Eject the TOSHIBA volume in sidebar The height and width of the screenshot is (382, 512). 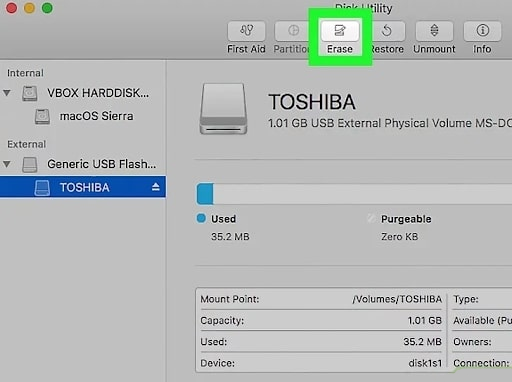point(156,187)
